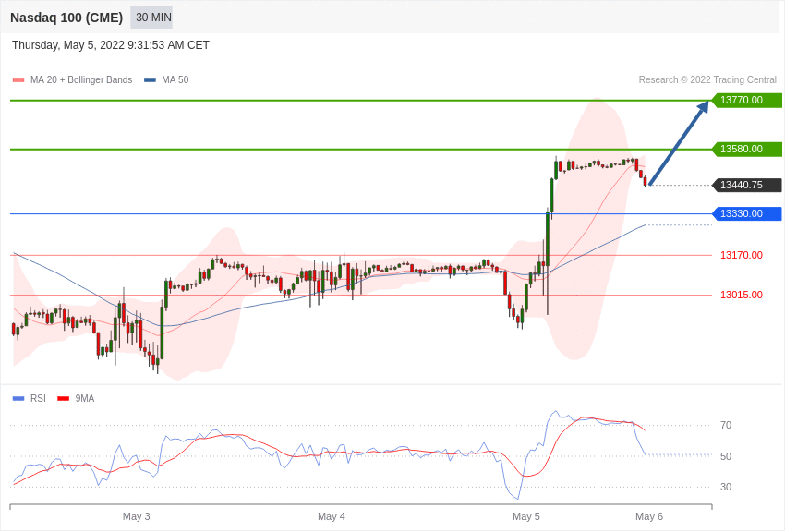Click the red 9MA legend swatch
Viewport: 785px width, 532px height.
point(64,399)
